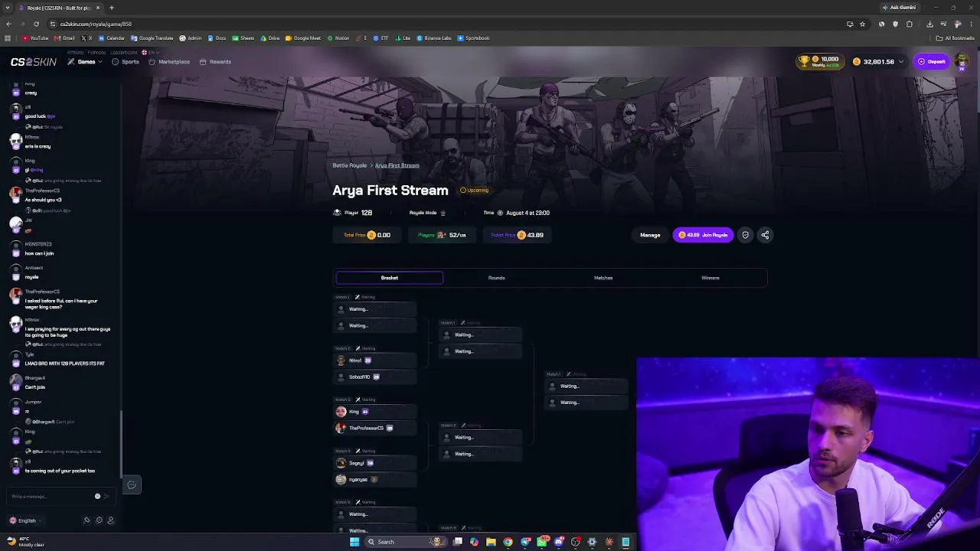Open a new browser tab
The width and height of the screenshot is (980, 551).
point(112,8)
